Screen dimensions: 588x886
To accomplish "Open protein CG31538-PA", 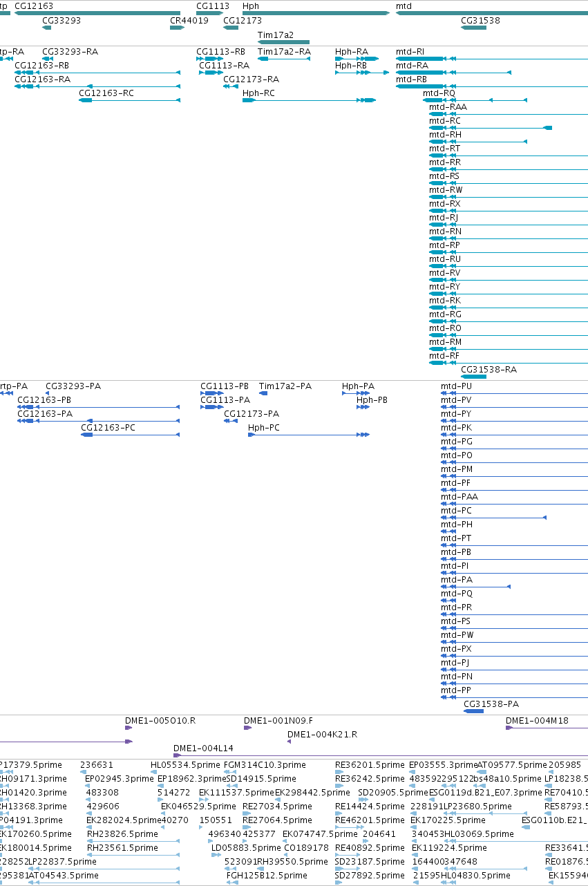I will pyautogui.click(x=491, y=704).
